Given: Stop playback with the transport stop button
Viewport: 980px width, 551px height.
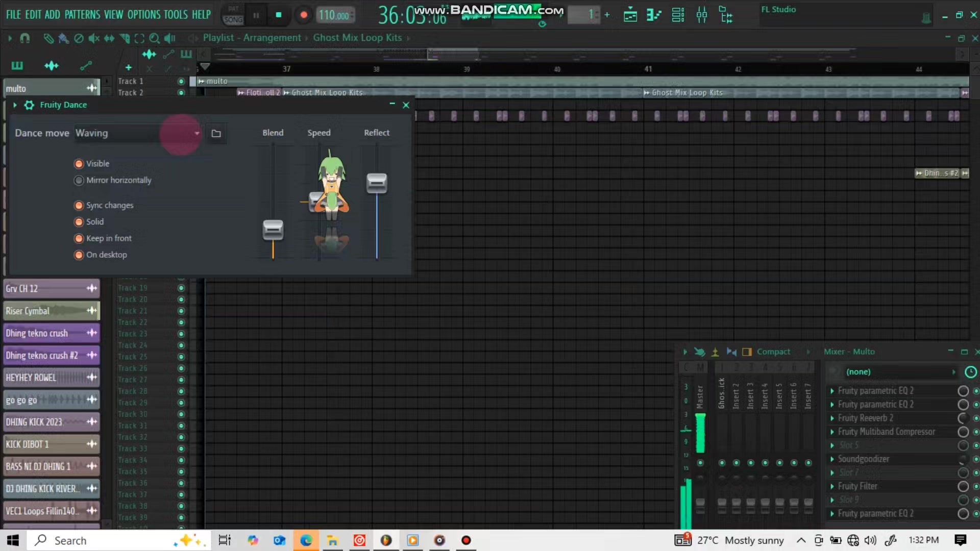Looking at the screenshot, I should (279, 15).
